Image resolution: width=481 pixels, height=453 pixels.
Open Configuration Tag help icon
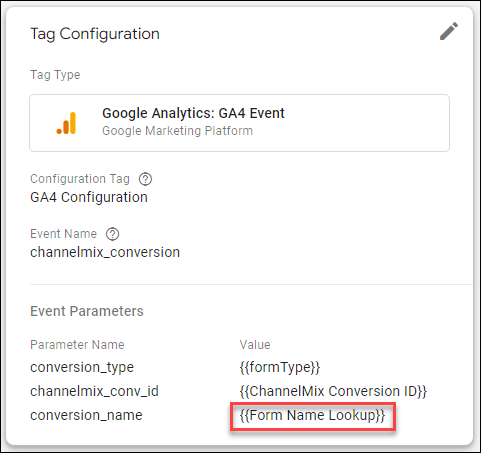tap(145, 179)
